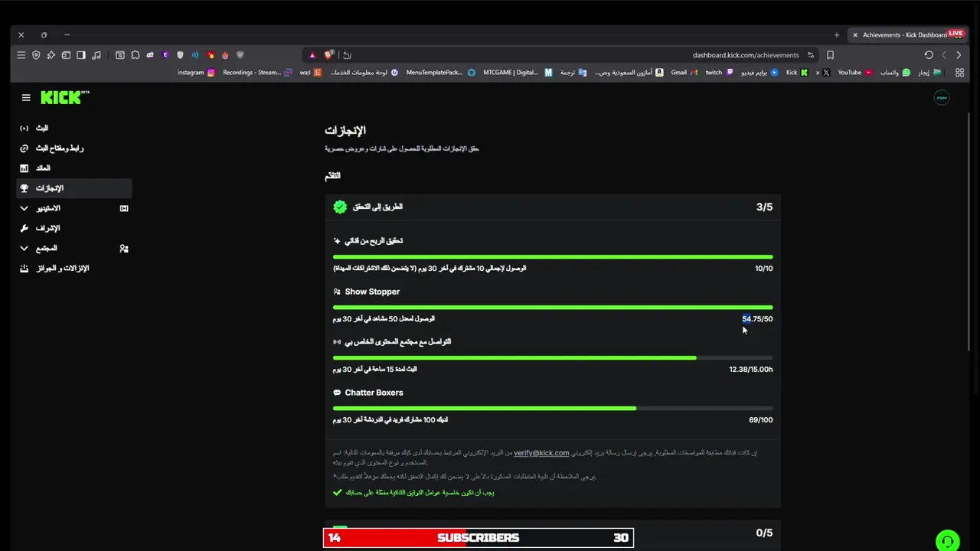Open the user avatar in the top corner

pyautogui.click(x=942, y=98)
